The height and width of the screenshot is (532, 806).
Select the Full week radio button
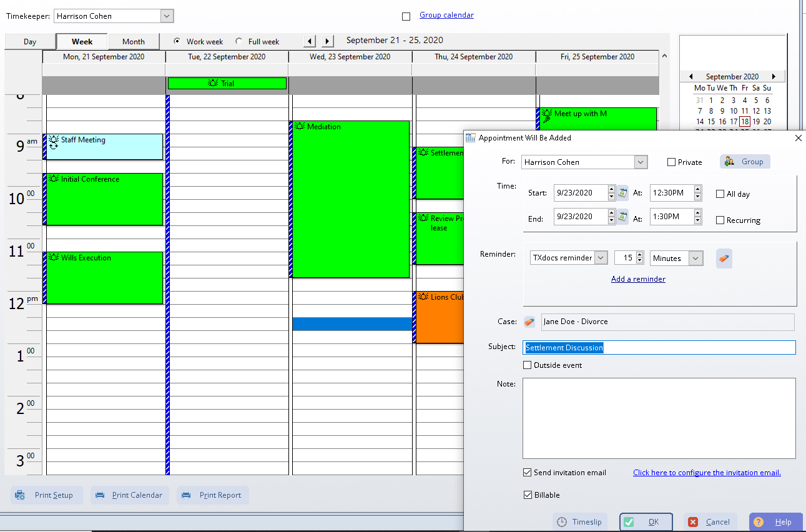pyautogui.click(x=238, y=41)
